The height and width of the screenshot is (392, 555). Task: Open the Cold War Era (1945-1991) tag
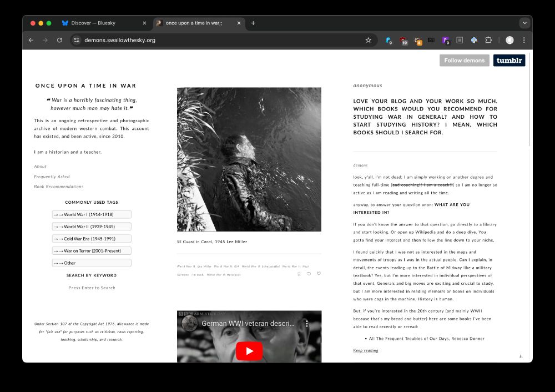point(92,239)
